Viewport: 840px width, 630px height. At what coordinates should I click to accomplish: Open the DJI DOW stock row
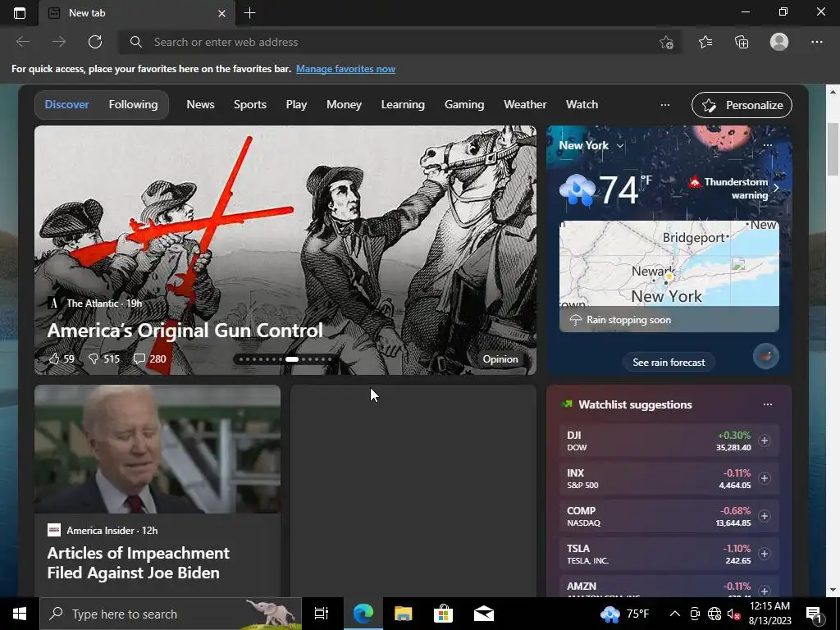tap(669, 441)
